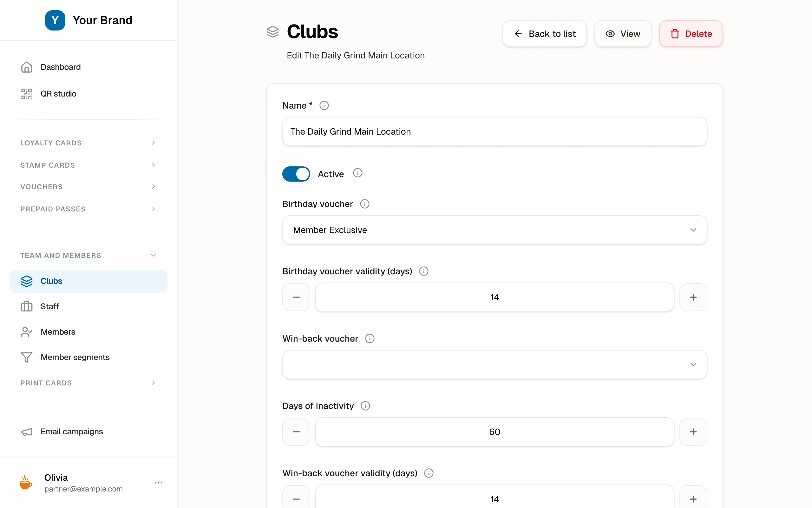The height and width of the screenshot is (508, 812).
Task: Select Members in the sidebar
Action: (x=88, y=331)
